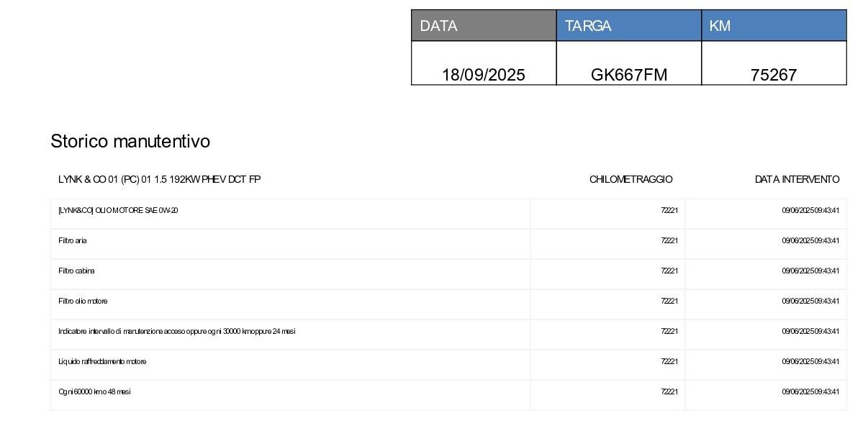Select the OLIO MOTORE SAE 0W-20 row
Image resolution: width=868 pixels, height=426 pixels.
(118, 210)
